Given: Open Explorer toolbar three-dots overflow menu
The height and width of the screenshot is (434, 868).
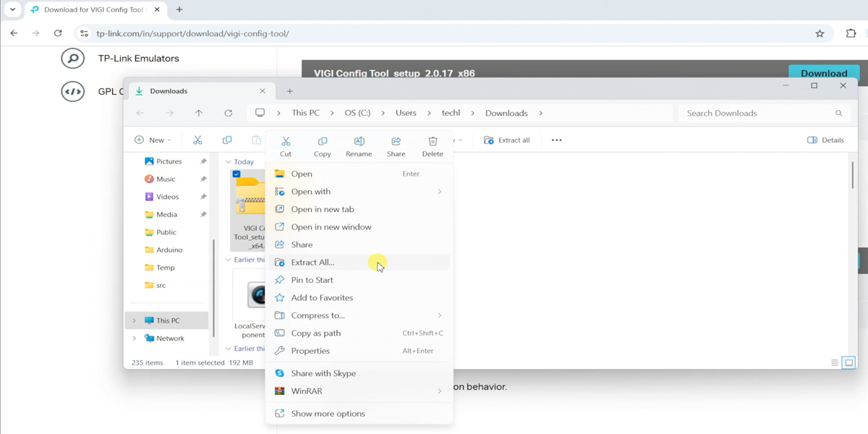Looking at the screenshot, I should 556,140.
